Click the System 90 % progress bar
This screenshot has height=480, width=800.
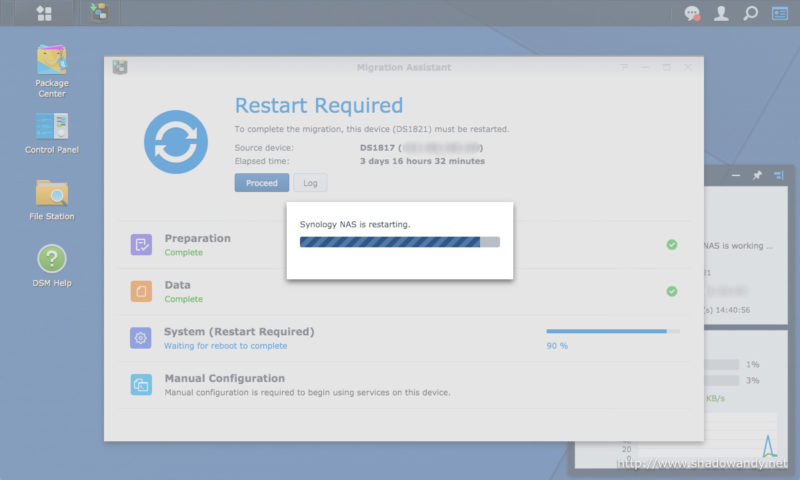click(x=613, y=331)
